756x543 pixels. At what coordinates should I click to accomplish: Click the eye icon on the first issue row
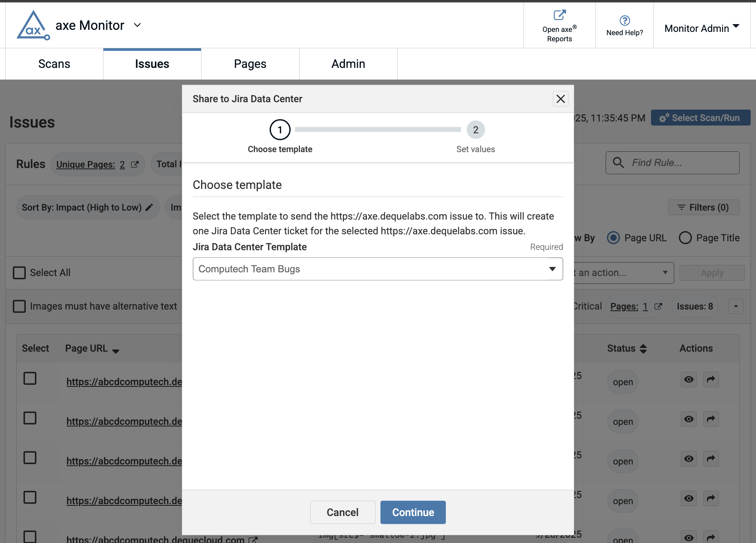tap(688, 379)
